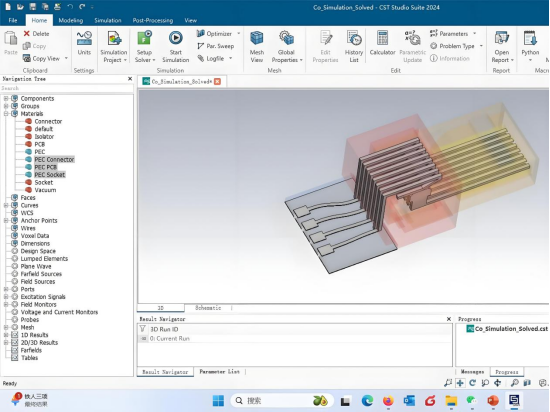Close the Co_Simulation_Solved document tab
This screenshot has height=412, width=550.
point(217,82)
